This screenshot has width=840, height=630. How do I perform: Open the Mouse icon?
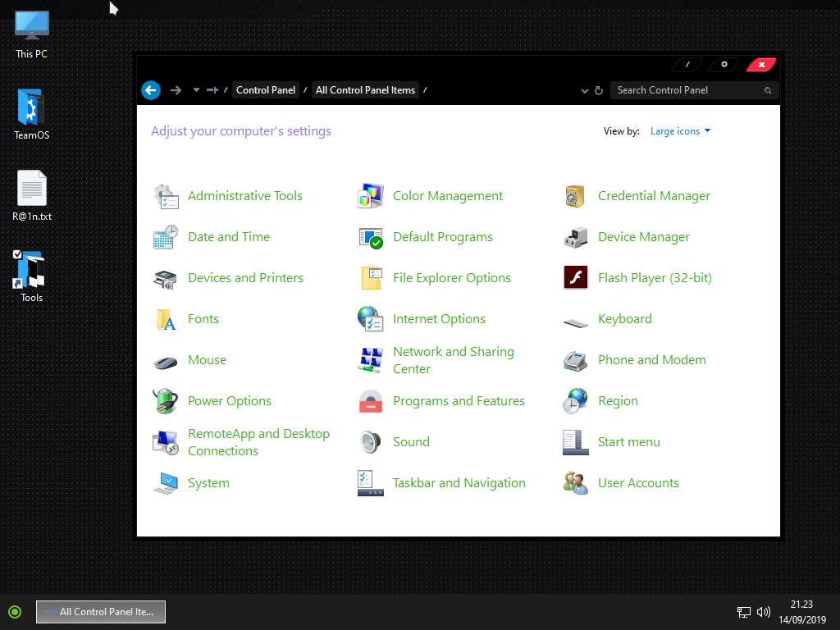[166, 362]
